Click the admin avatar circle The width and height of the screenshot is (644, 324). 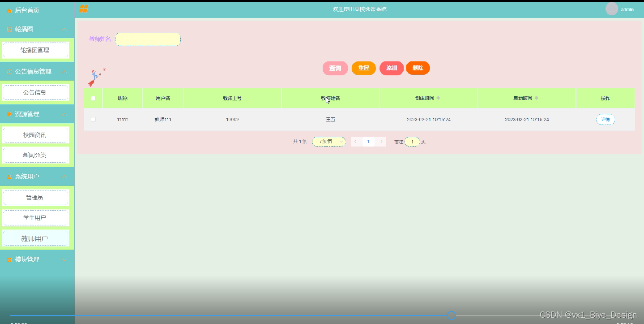[611, 9]
